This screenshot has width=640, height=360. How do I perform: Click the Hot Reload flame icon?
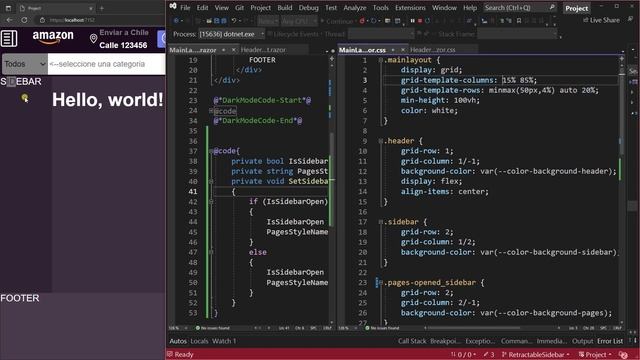[362, 20]
